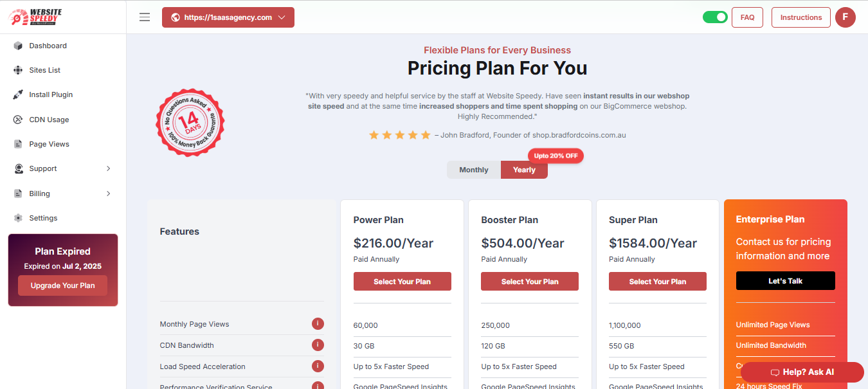Open Help? Ask AI chat widget

coord(802,372)
